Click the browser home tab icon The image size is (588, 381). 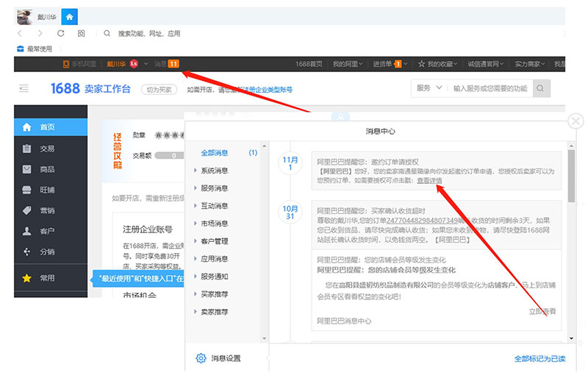(x=69, y=17)
